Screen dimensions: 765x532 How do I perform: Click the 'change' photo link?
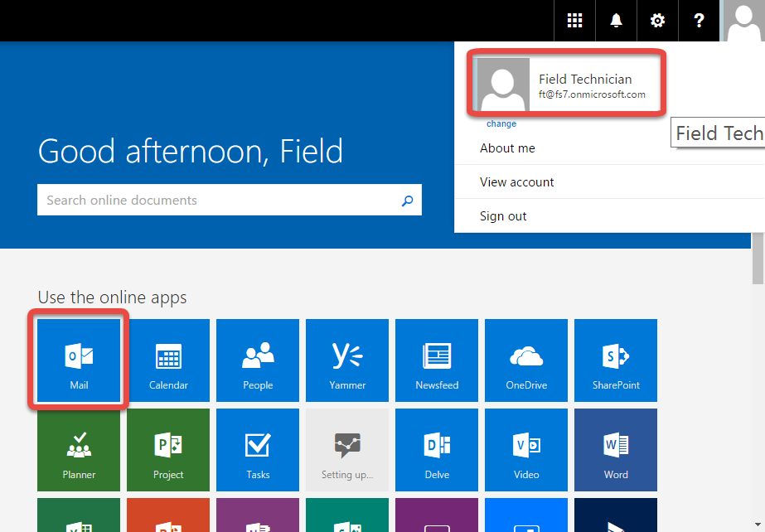point(501,123)
